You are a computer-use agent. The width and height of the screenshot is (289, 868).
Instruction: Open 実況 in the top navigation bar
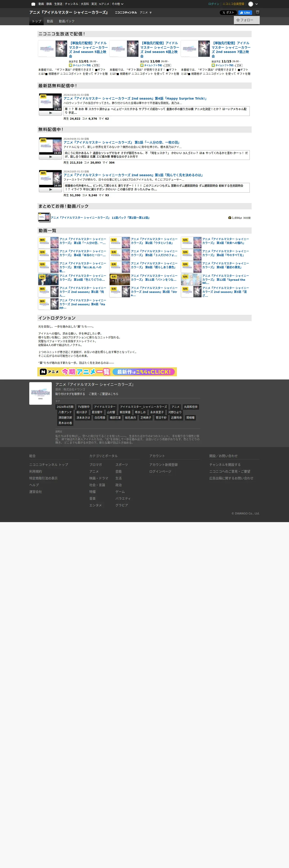(94, 4)
